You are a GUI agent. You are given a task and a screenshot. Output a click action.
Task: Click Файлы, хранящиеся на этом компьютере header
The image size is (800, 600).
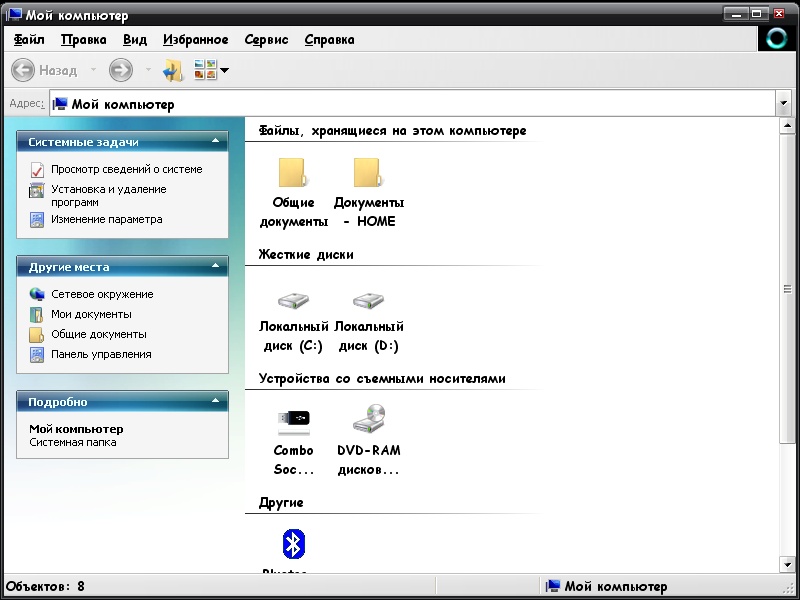pyautogui.click(x=392, y=131)
